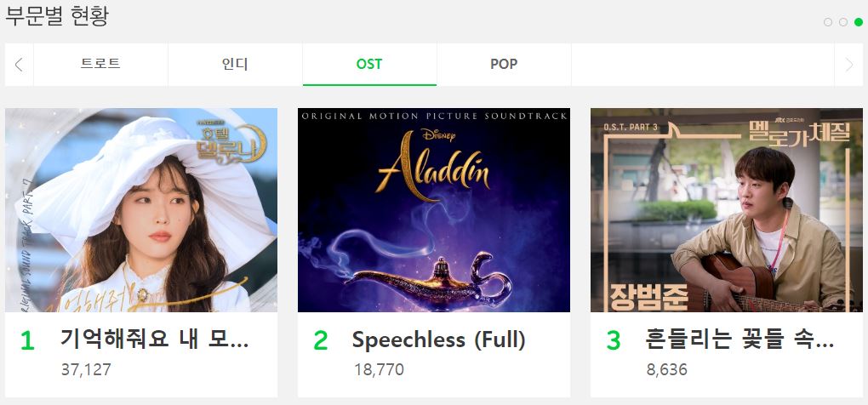Switch to the POP tab
The width and height of the screenshot is (868, 405).
point(505,65)
